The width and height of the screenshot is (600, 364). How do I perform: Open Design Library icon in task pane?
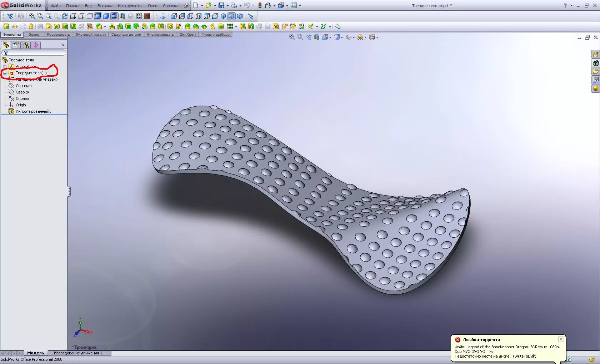(x=595, y=63)
